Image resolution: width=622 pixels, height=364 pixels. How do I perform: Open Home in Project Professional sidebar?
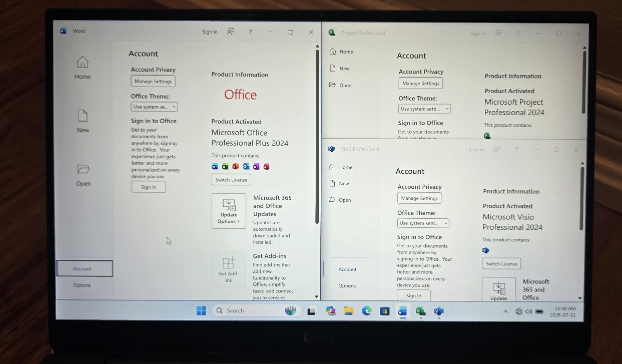coord(341,52)
